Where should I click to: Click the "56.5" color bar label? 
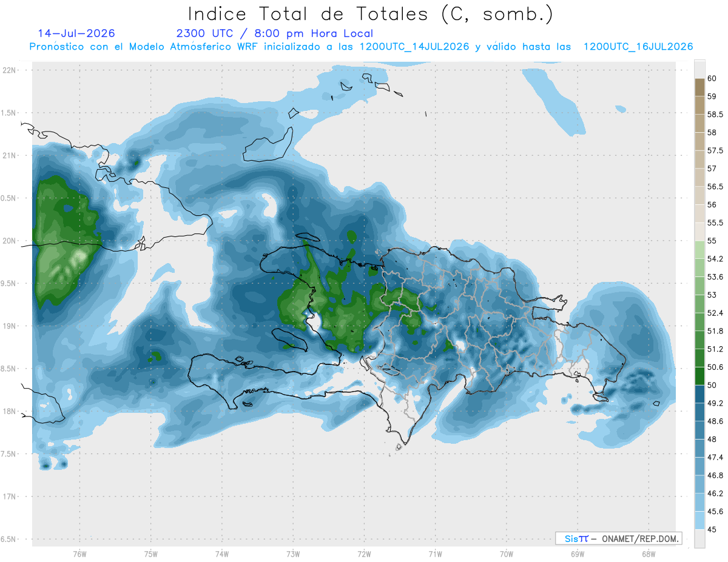coord(715,187)
